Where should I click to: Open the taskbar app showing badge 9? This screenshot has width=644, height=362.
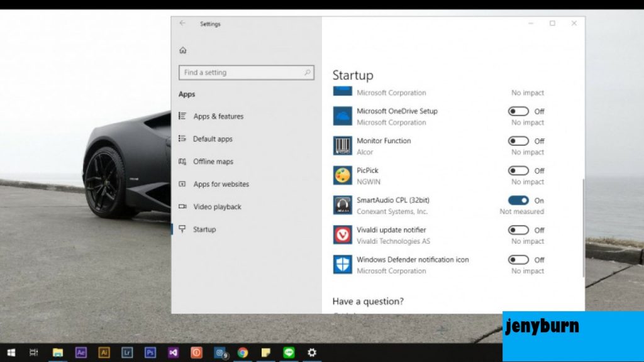coord(221,353)
